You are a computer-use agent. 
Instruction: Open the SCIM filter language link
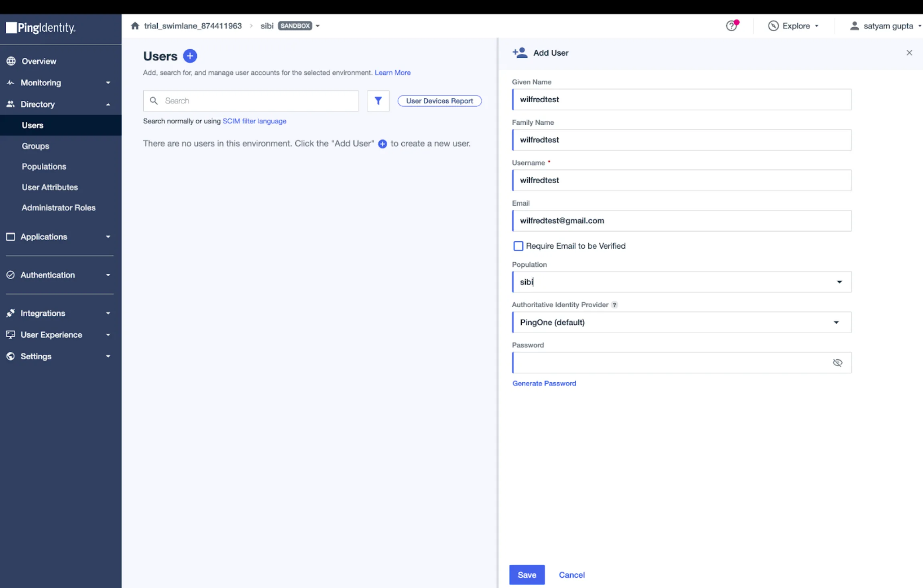pos(254,121)
